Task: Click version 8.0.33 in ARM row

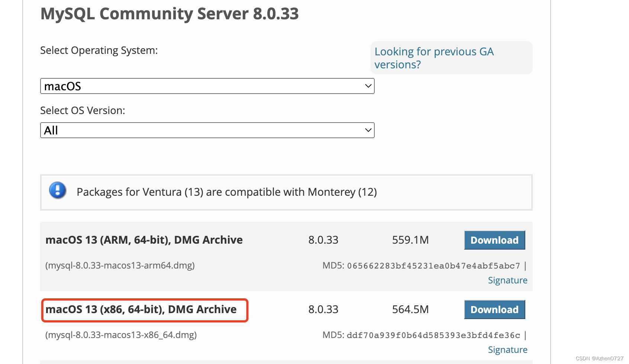Action: point(323,240)
